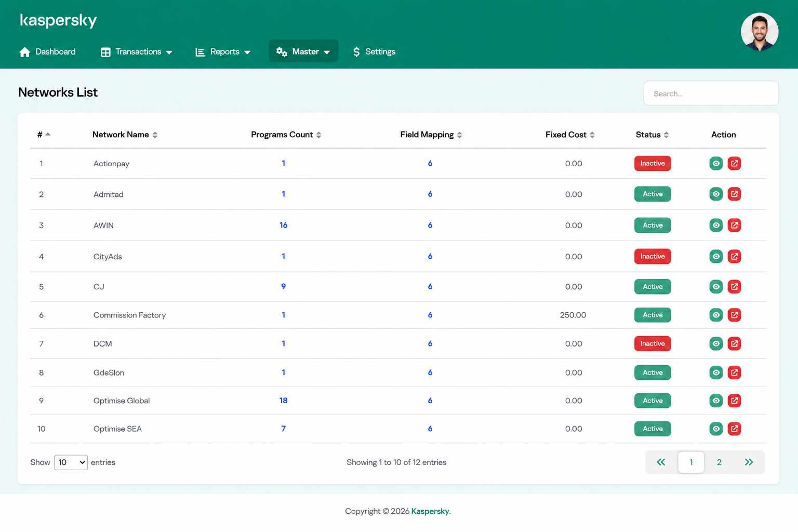
Task: Open AWIN programs count 16 link
Action: 283,225
